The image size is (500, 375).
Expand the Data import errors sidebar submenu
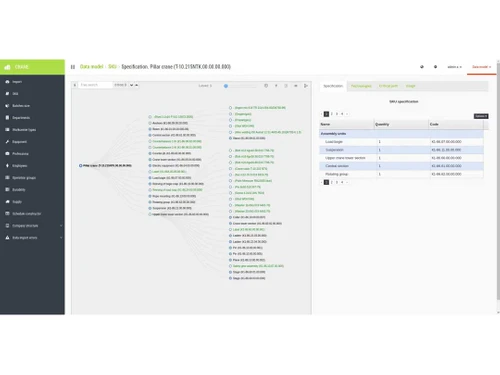pyautogui.click(x=61, y=238)
